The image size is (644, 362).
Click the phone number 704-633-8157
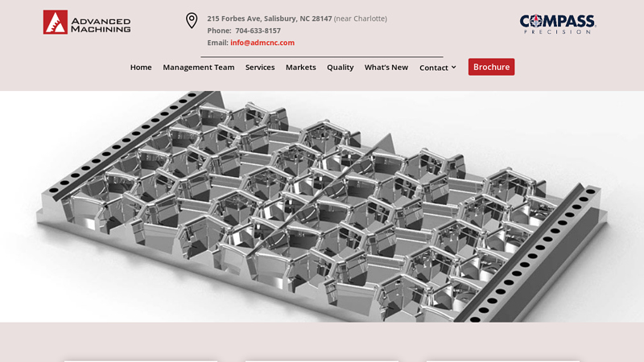point(258,31)
